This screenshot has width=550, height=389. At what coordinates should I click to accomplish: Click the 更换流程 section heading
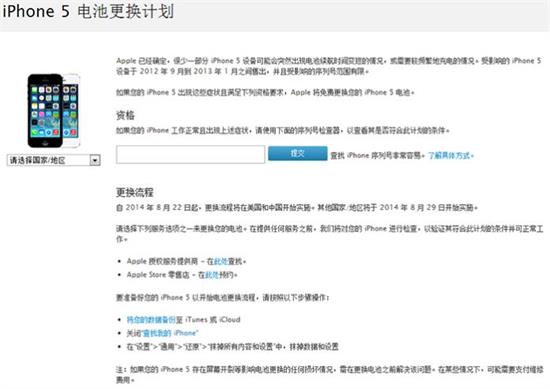click(x=135, y=192)
